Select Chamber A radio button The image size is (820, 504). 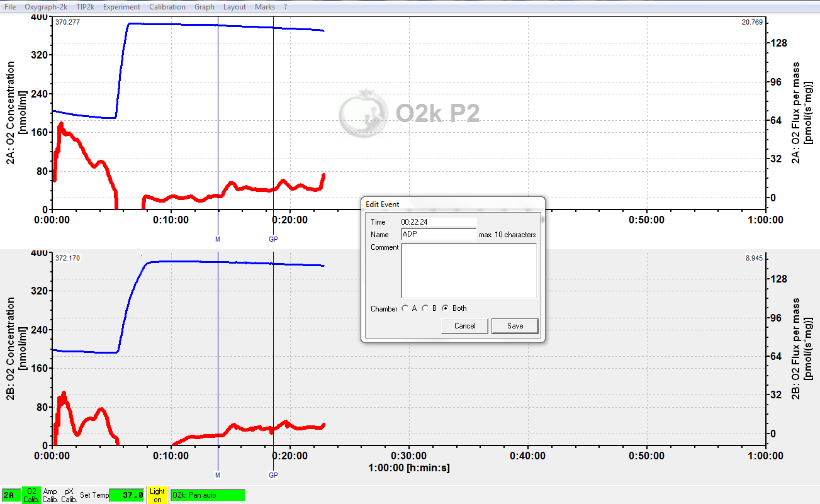(x=405, y=308)
